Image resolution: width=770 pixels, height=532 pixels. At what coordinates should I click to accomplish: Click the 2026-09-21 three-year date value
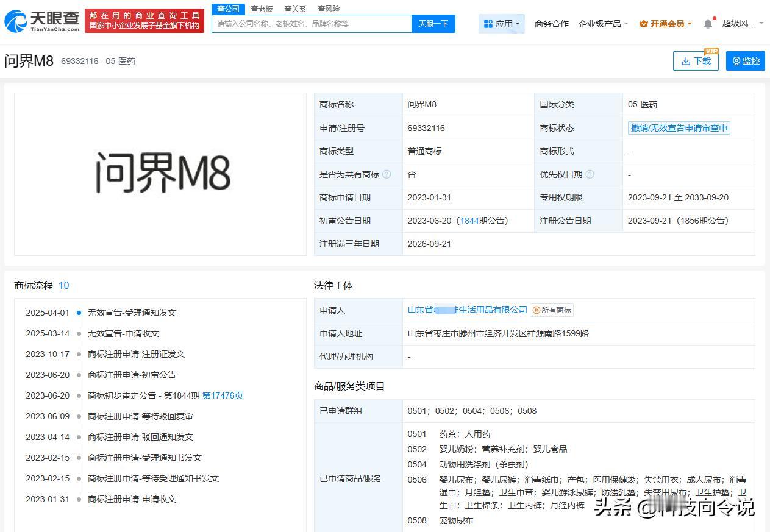click(429, 244)
